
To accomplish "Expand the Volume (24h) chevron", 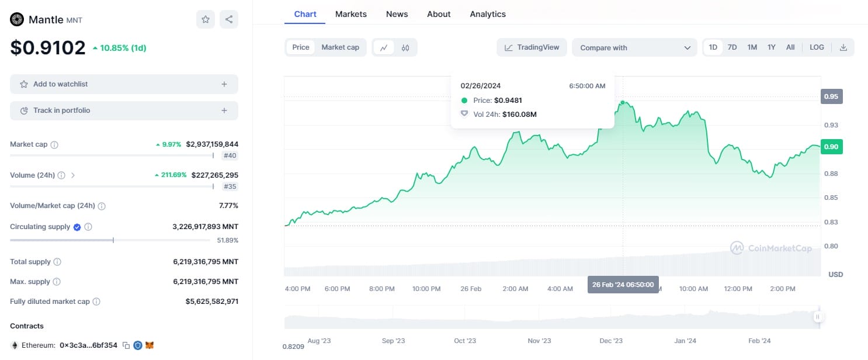I will pos(73,175).
